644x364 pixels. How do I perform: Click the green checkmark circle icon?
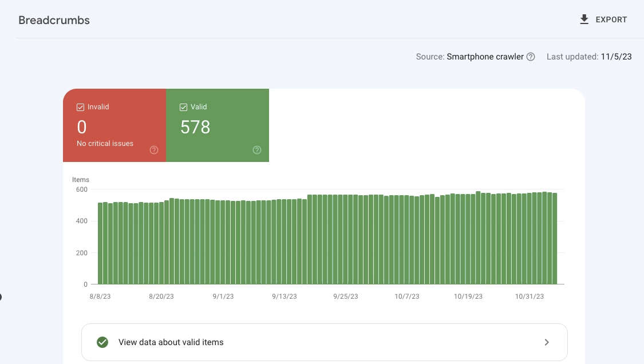pos(102,342)
